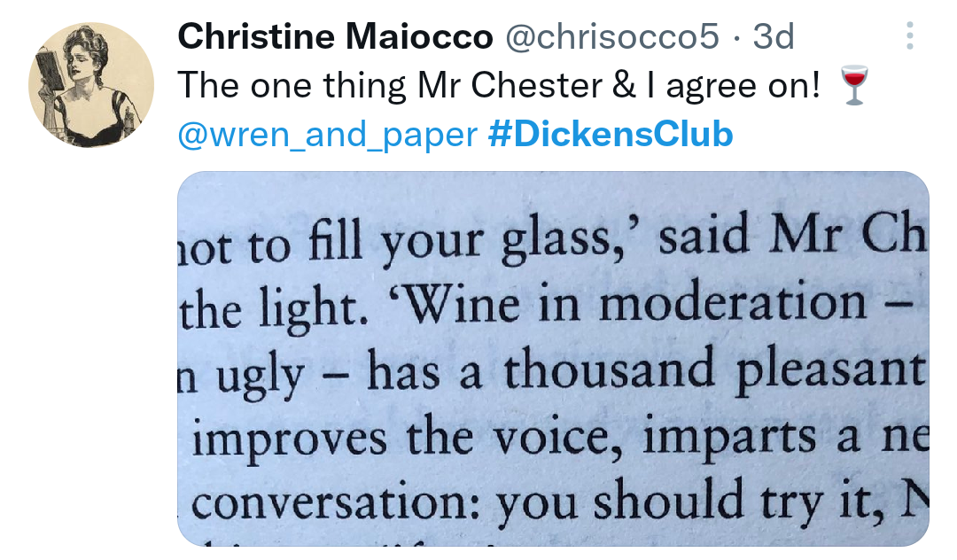The height and width of the screenshot is (560, 957).
Task: Open the @wren_and_paper mention
Action: click(x=328, y=135)
